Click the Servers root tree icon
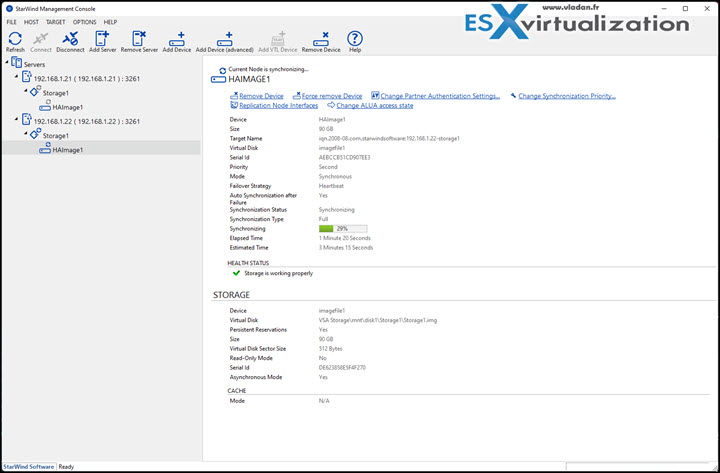 coord(17,62)
